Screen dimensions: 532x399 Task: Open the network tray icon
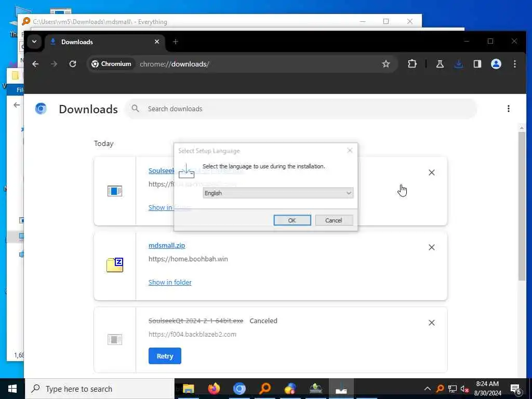453,389
